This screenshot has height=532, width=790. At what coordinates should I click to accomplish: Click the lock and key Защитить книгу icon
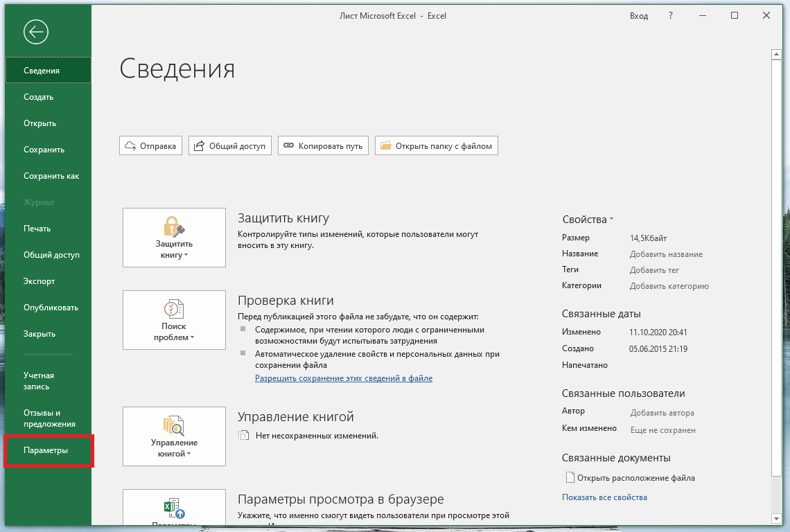(174, 227)
